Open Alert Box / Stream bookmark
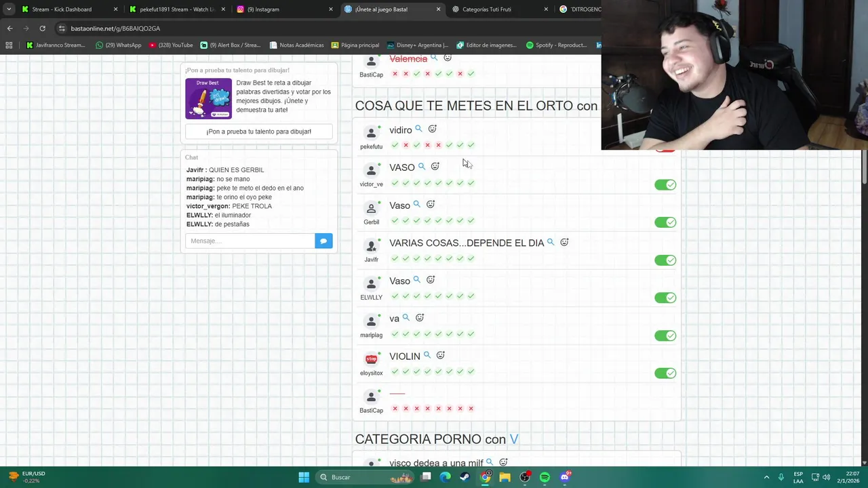868x488 pixels. pos(231,45)
